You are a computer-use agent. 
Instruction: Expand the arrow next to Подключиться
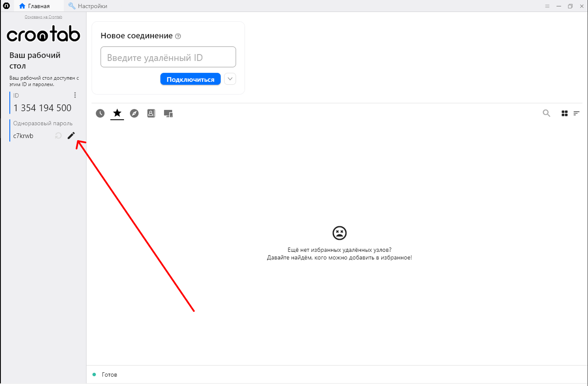[x=230, y=79]
